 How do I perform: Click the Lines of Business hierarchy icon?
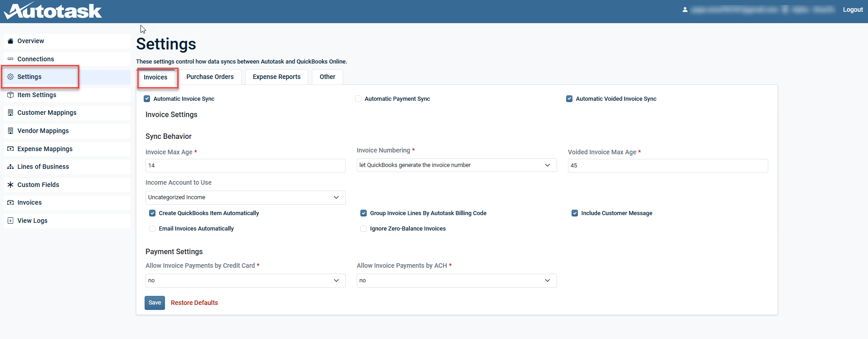[10, 167]
